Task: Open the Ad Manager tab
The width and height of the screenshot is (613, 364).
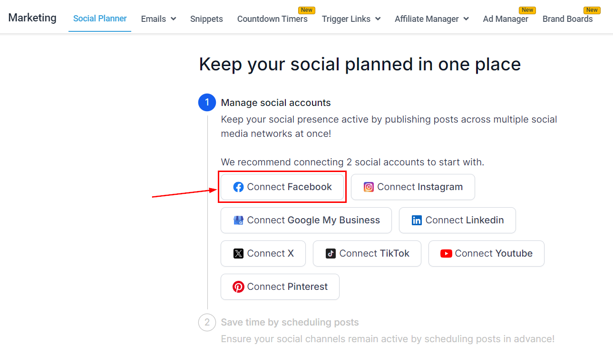Action: [x=505, y=19]
